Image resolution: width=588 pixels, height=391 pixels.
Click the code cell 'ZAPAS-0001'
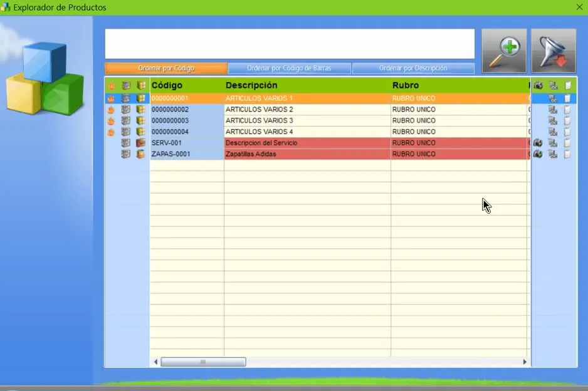[x=187, y=154]
